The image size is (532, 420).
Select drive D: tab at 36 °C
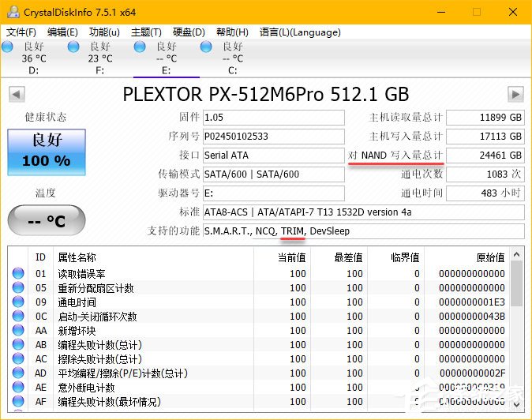coord(33,58)
